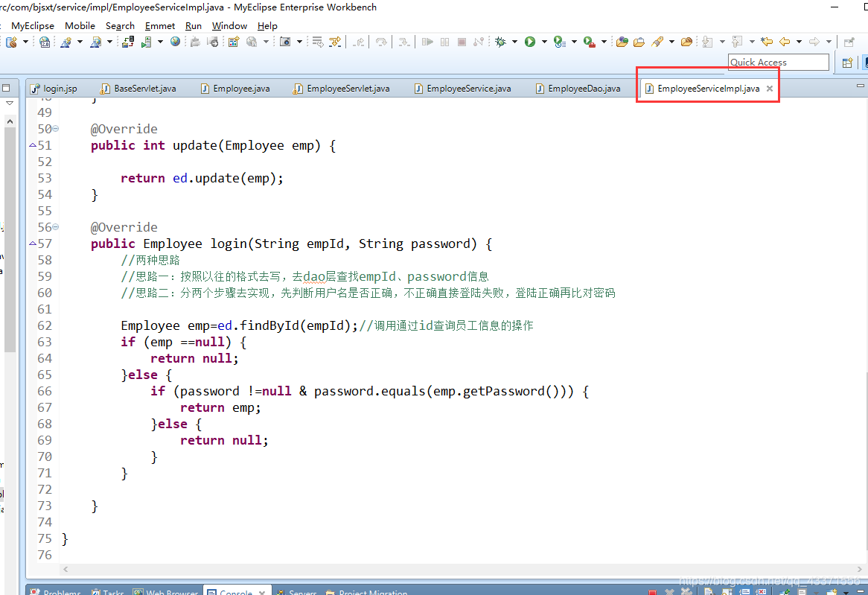Viewport: 868px width, 595px height.
Task: Suspend the running process with the pause icon
Action: pyautogui.click(x=444, y=42)
